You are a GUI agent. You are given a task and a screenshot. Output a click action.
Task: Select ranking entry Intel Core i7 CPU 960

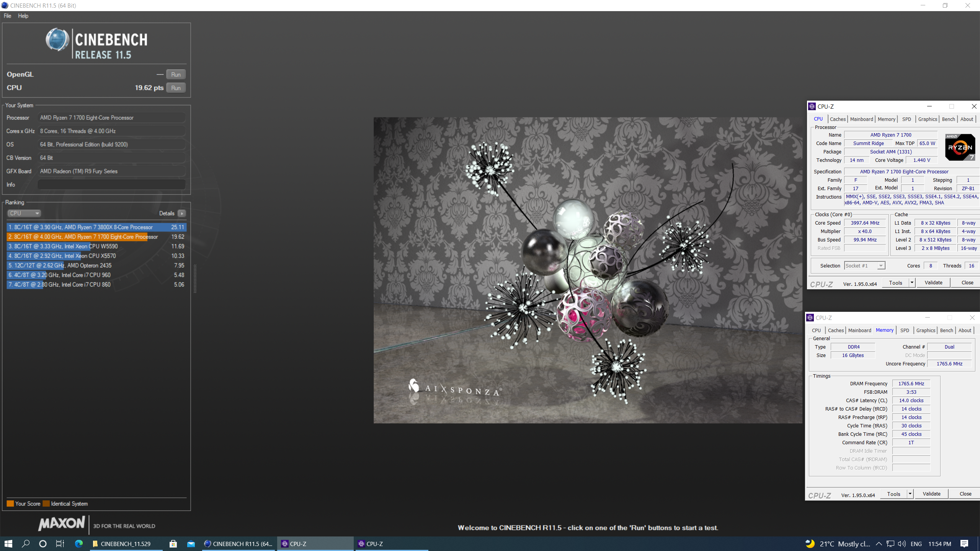[x=96, y=275]
